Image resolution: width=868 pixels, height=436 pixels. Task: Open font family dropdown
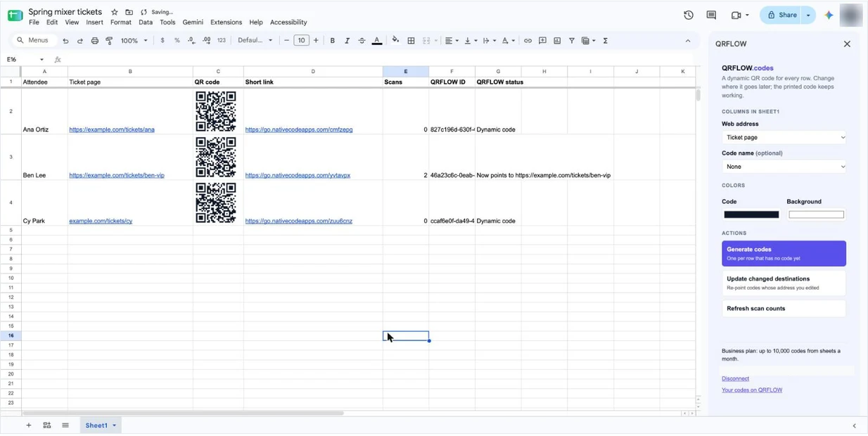pyautogui.click(x=255, y=41)
